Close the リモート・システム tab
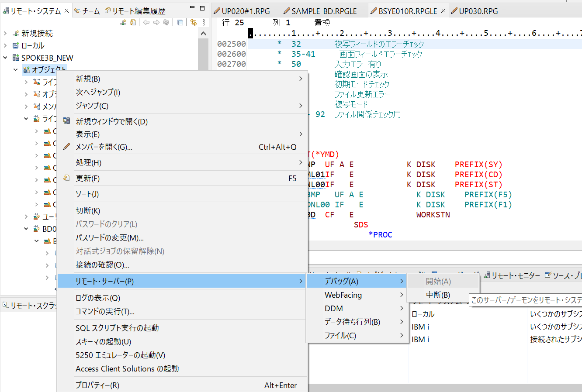 [x=66, y=11]
